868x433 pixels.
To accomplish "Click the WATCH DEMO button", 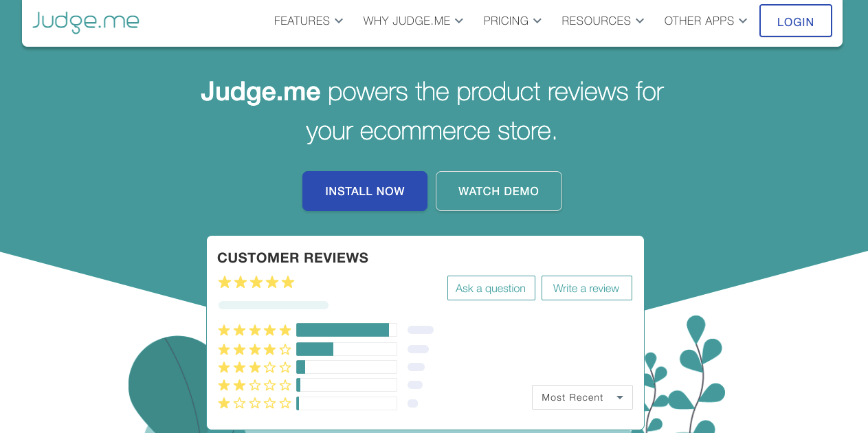I will [x=499, y=191].
